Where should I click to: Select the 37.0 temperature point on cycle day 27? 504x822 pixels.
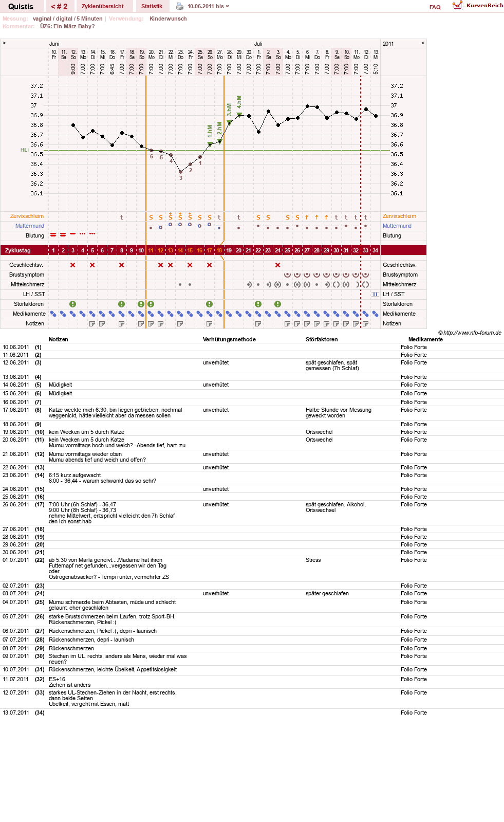[307, 106]
